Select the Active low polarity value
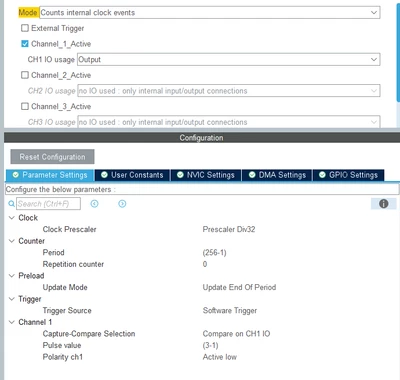 [220, 357]
